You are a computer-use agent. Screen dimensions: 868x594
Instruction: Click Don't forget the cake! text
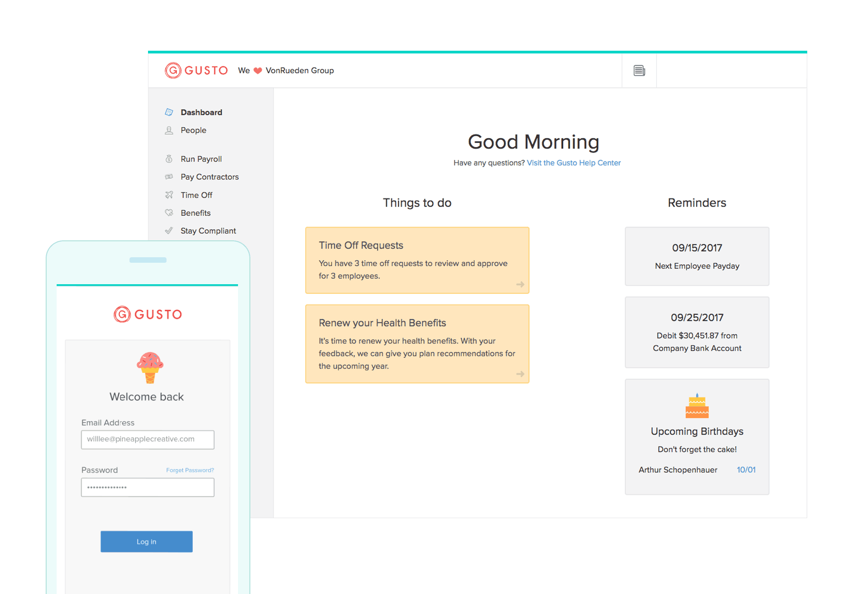pos(697,449)
